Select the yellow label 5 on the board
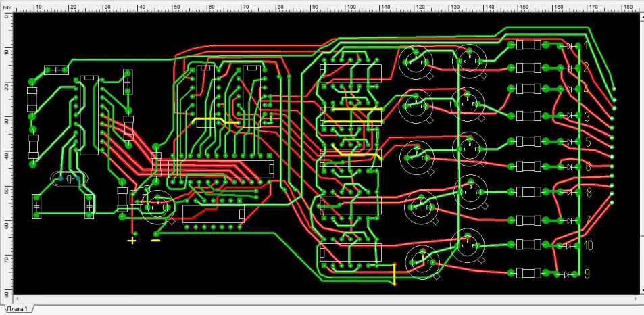This screenshot has height=315, width=644. coord(588,142)
